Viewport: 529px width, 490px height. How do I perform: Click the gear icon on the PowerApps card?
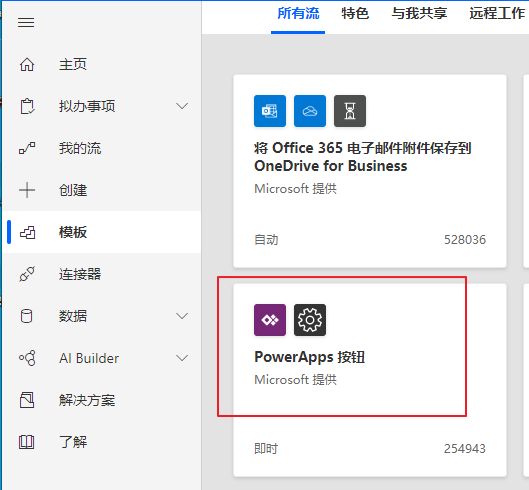(310, 320)
